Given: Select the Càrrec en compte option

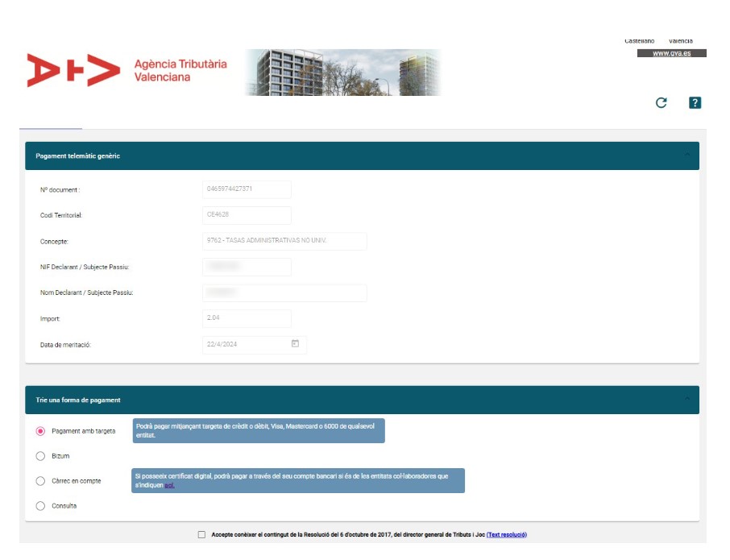Looking at the screenshot, I should (40, 481).
